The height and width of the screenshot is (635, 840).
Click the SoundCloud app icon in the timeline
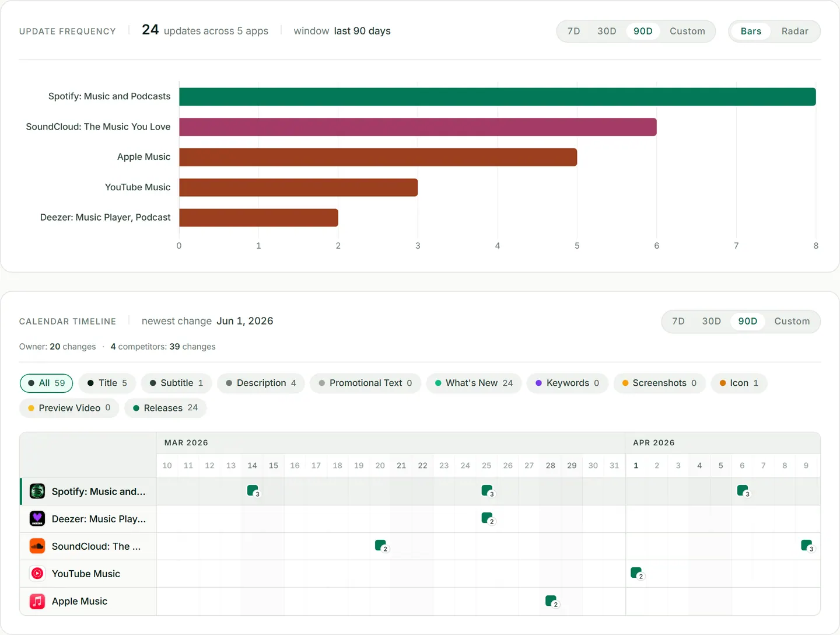coord(37,546)
